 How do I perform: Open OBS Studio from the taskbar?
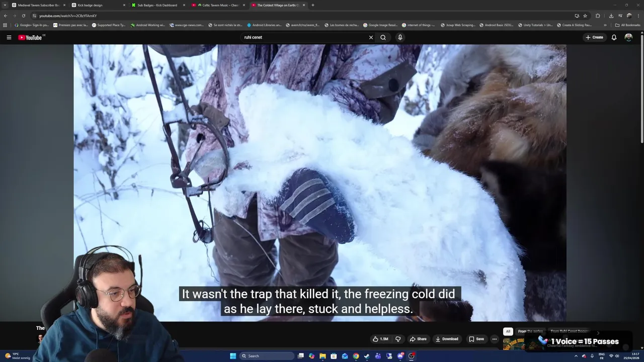click(412, 356)
